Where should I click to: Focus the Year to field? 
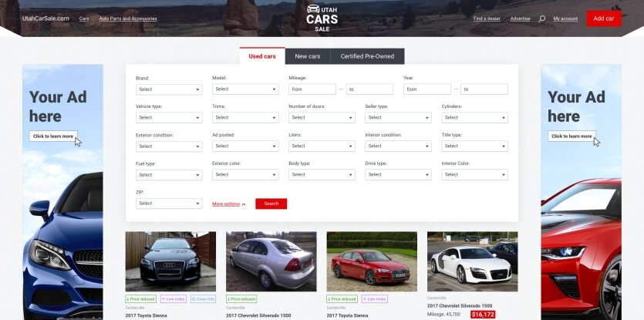(x=484, y=89)
